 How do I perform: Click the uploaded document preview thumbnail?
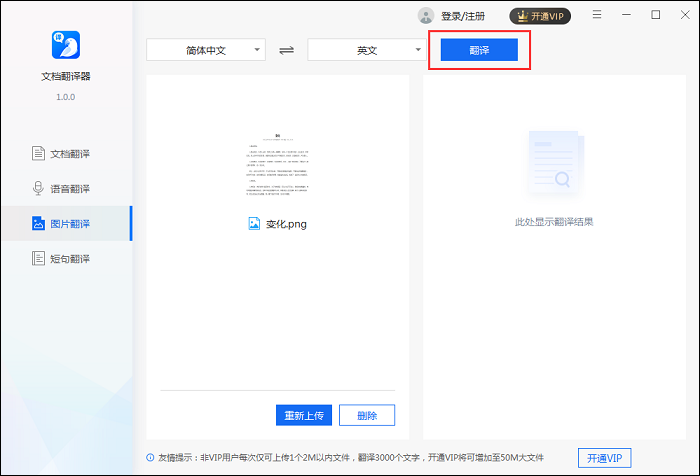278,163
